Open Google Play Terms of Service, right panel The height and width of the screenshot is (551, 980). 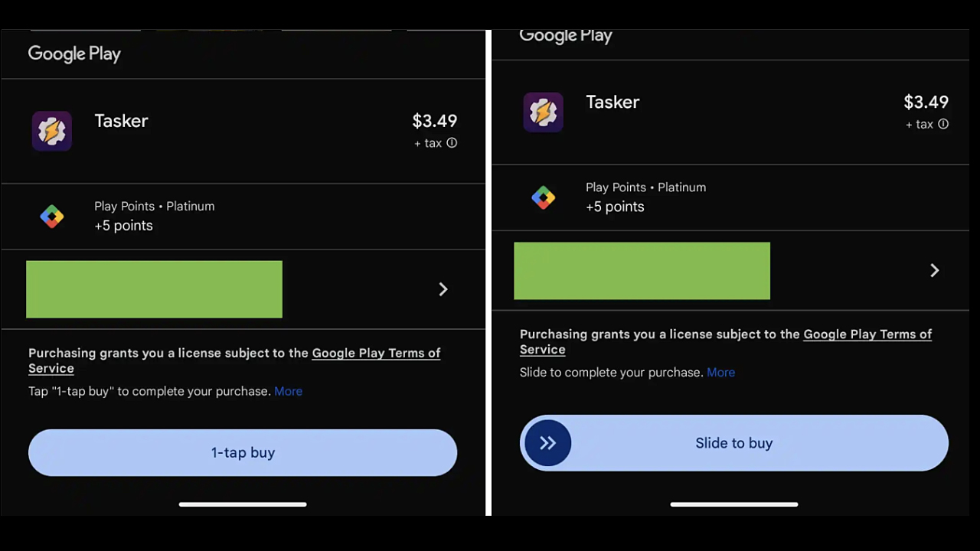726,341
